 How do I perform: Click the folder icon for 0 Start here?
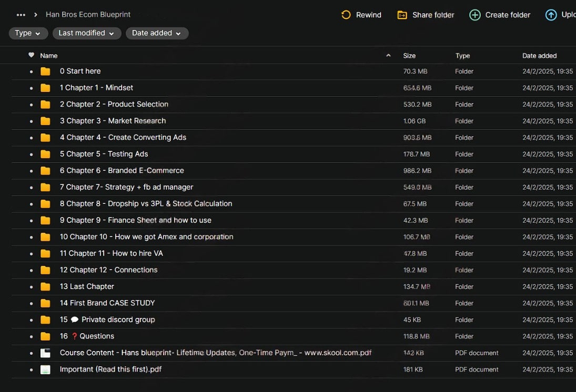(x=45, y=71)
